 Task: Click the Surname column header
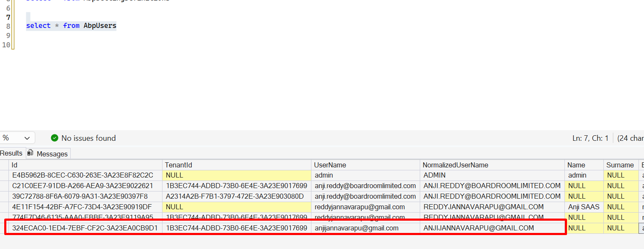[x=620, y=165]
